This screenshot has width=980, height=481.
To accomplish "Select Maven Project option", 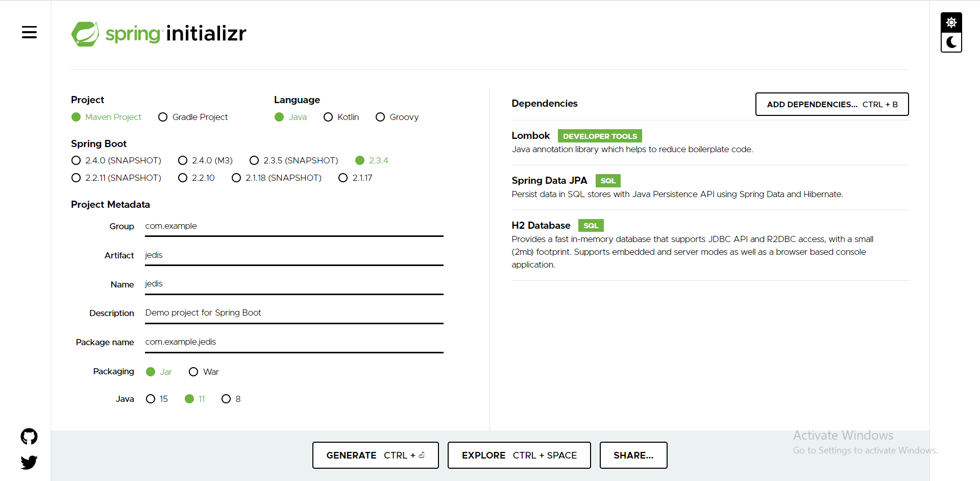I will tap(106, 117).
